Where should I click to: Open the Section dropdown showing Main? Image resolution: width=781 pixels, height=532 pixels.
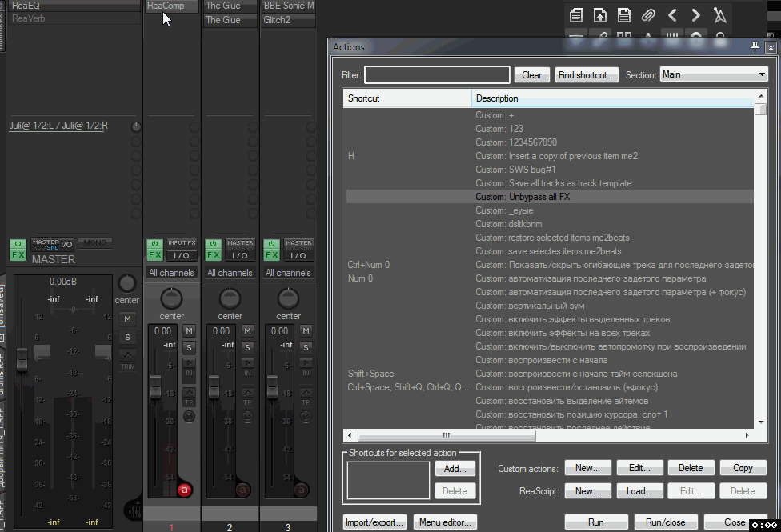(x=714, y=74)
